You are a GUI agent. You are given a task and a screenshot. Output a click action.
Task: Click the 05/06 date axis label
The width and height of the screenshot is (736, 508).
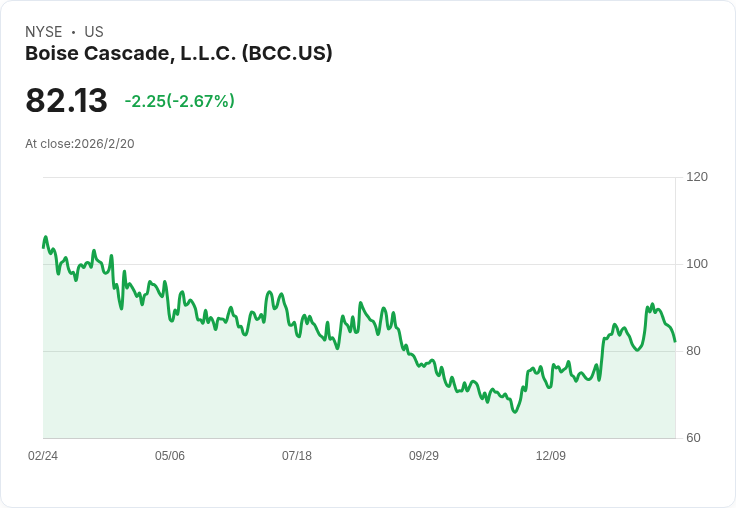[170, 455]
